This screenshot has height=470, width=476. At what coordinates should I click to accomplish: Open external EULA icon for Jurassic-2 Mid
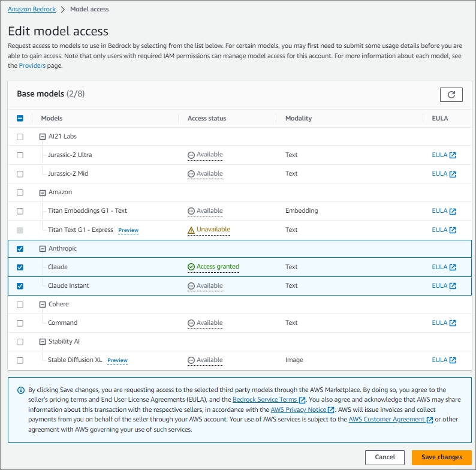pos(453,174)
